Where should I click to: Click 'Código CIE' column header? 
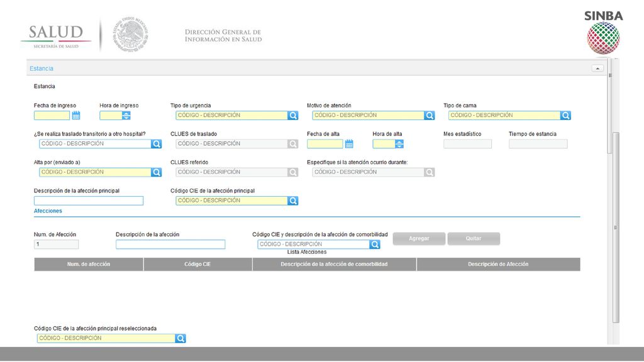(x=197, y=265)
